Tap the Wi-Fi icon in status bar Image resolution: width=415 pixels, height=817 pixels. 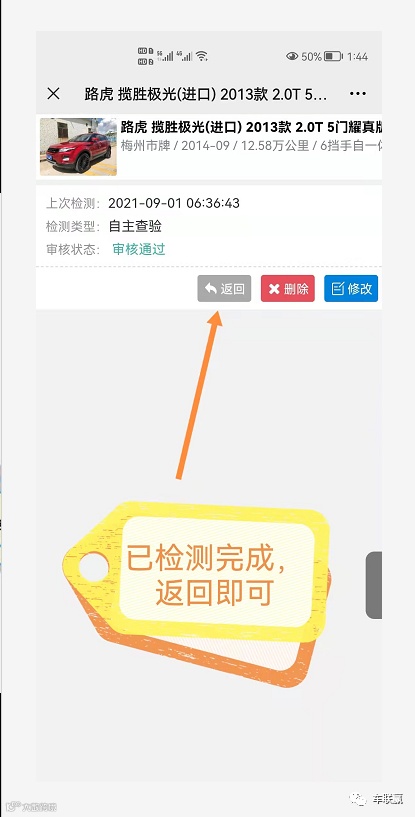tap(202, 56)
